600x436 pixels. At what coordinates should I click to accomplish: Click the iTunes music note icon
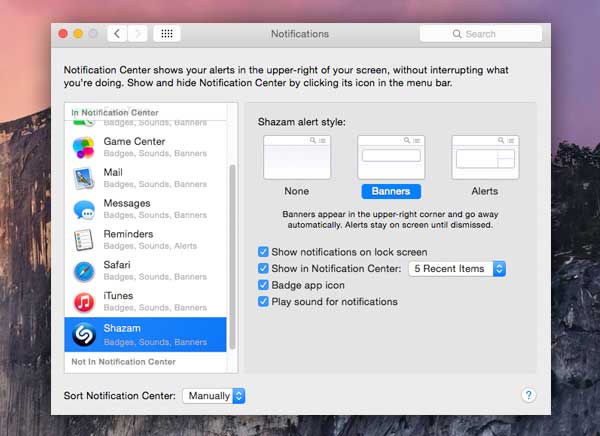pyautogui.click(x=84, y=302)
